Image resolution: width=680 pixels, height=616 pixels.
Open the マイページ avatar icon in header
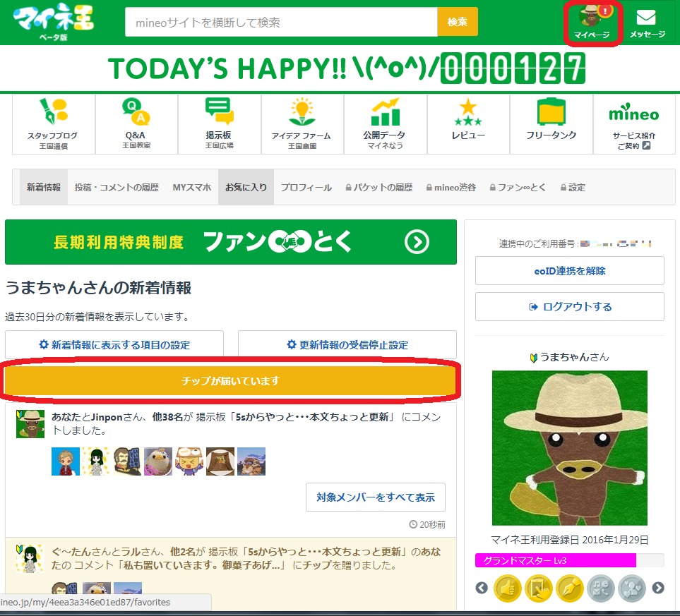(592, 22)
